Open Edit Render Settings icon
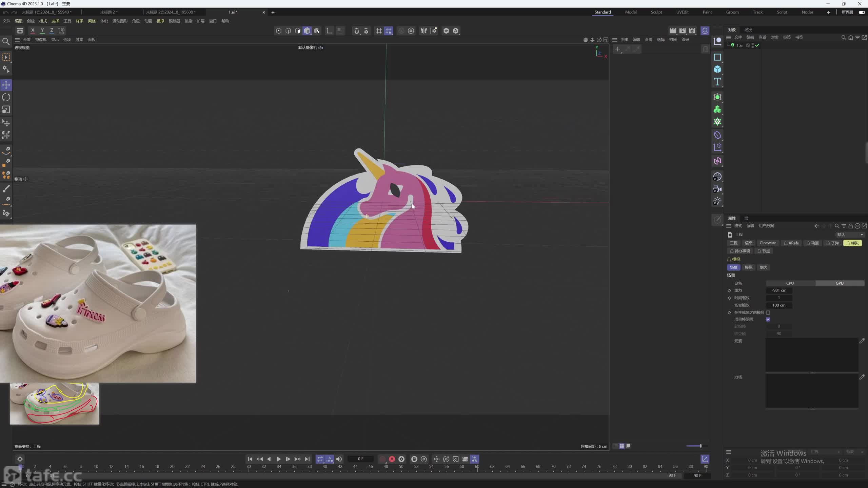 [692, 31]
